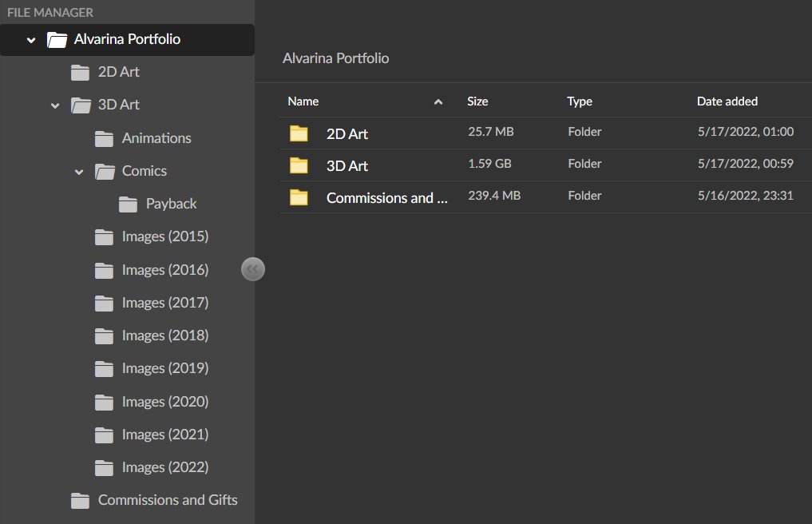Open Images (2017) tree item
Screen dimensions: 812x524
(165, 302)
